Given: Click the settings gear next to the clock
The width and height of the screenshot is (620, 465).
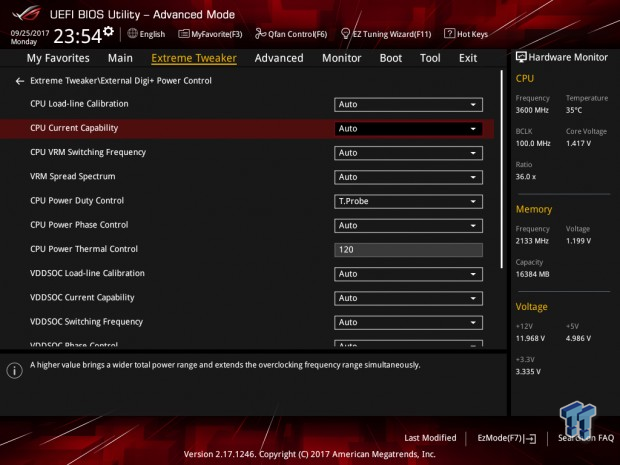Looking at the screenshot, I should [x=108, y=31].
